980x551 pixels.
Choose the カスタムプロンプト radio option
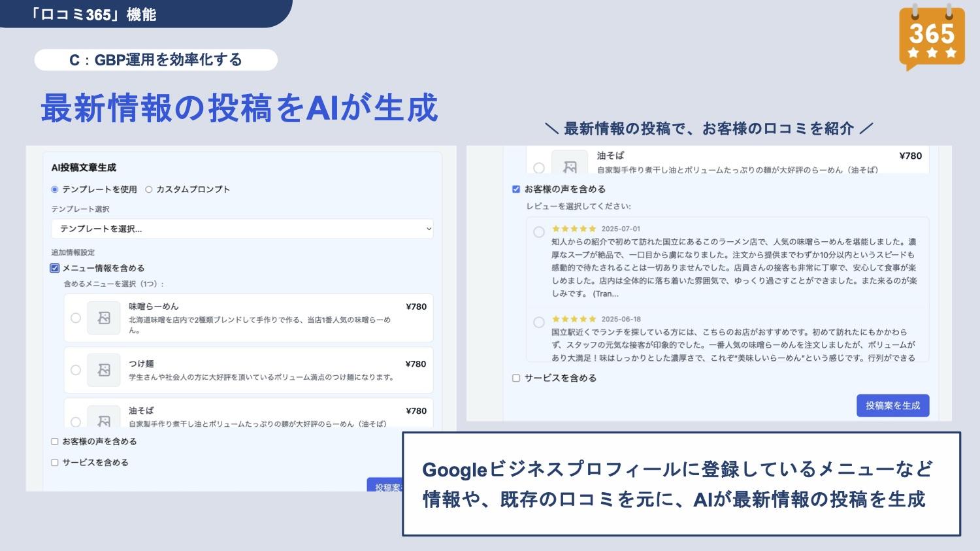149,190
